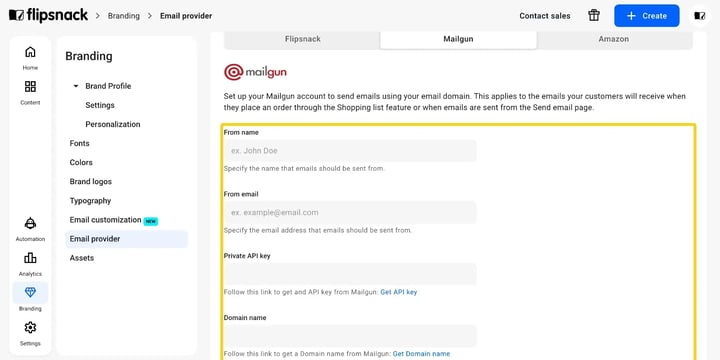Click the NEW badge on Email customization
Image resolution: width=720 pixels, height=360 pixels.
click(151, 221)
